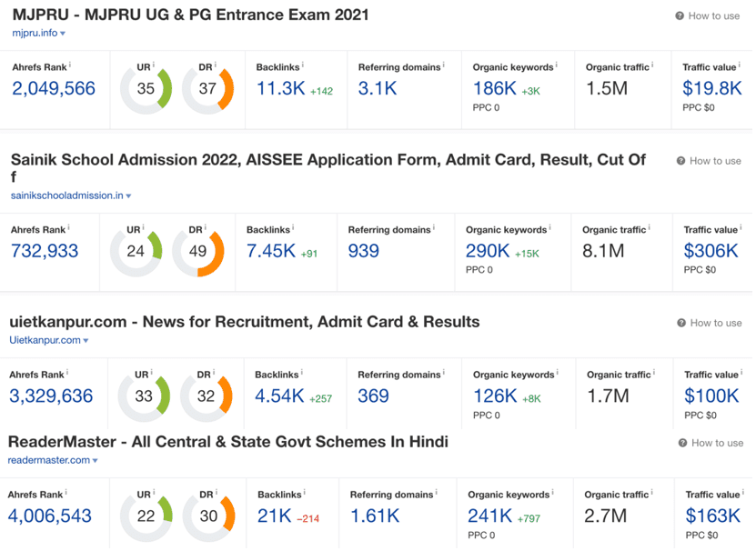Open Sainik School's 939 referring domains
The width and height of the screenshot is (756, 551).
(364, 251)
